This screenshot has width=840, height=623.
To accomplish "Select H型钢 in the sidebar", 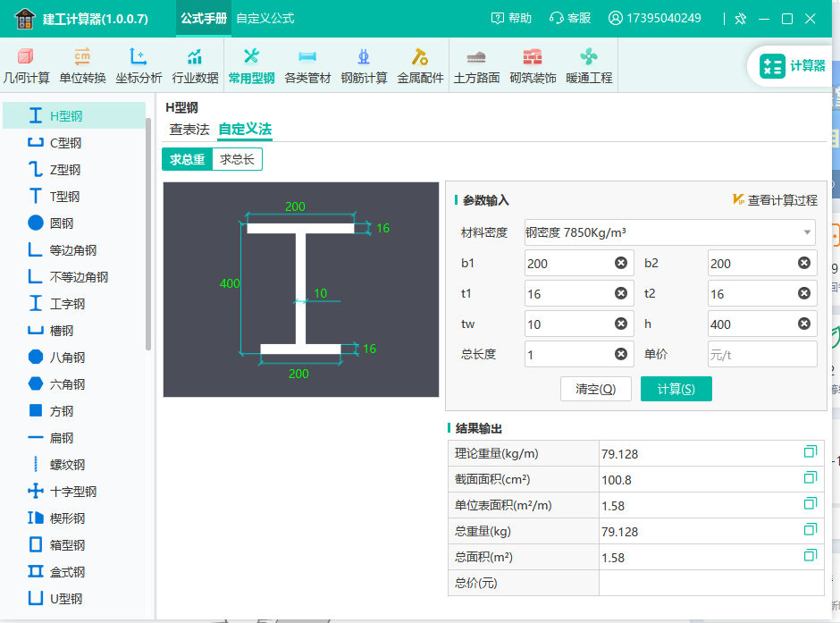I will click(74, 115).
